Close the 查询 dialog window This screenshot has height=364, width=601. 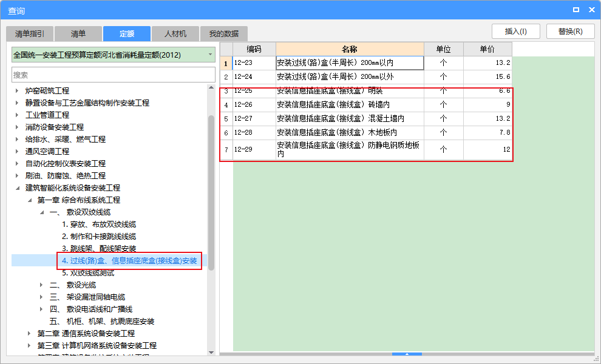(592, 10)
